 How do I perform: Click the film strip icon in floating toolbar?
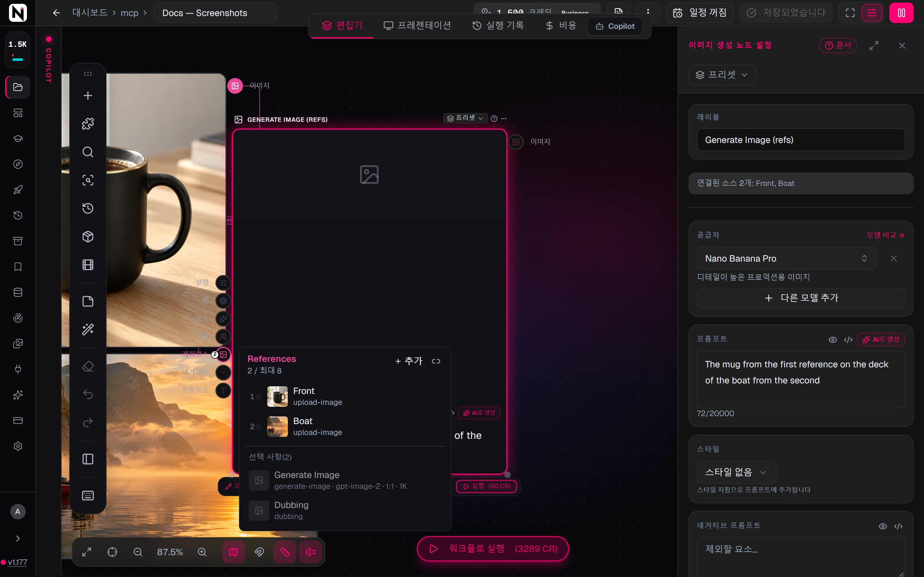coord(88,265)
